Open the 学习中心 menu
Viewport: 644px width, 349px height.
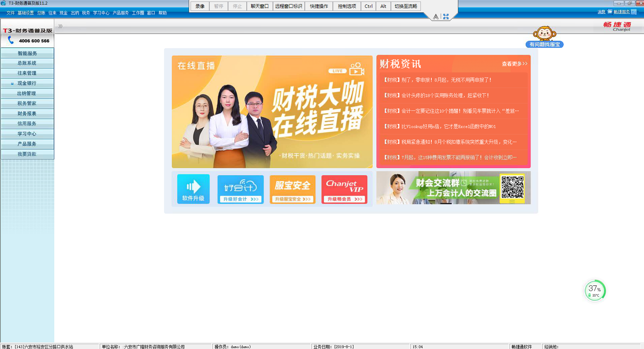point(101,13)
